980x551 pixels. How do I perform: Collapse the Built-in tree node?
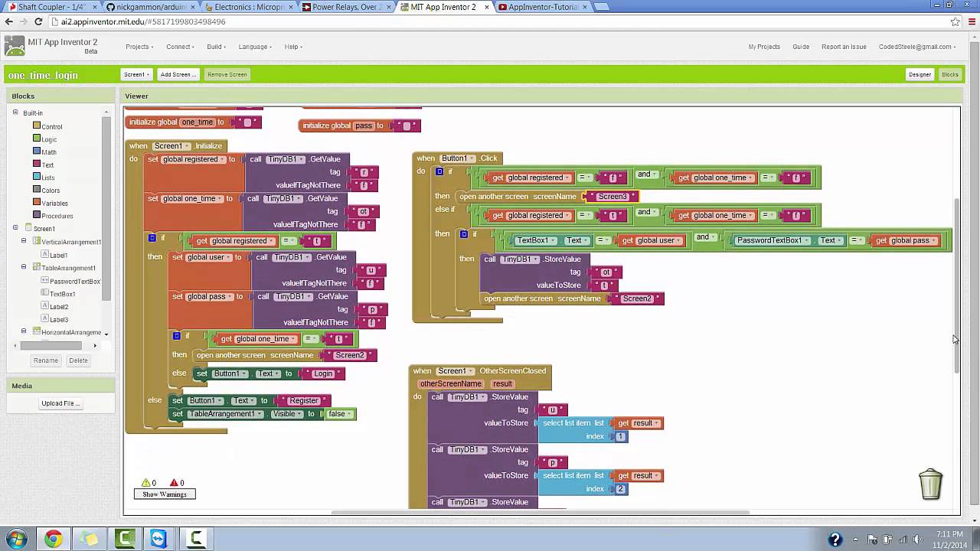coord(15,112)
